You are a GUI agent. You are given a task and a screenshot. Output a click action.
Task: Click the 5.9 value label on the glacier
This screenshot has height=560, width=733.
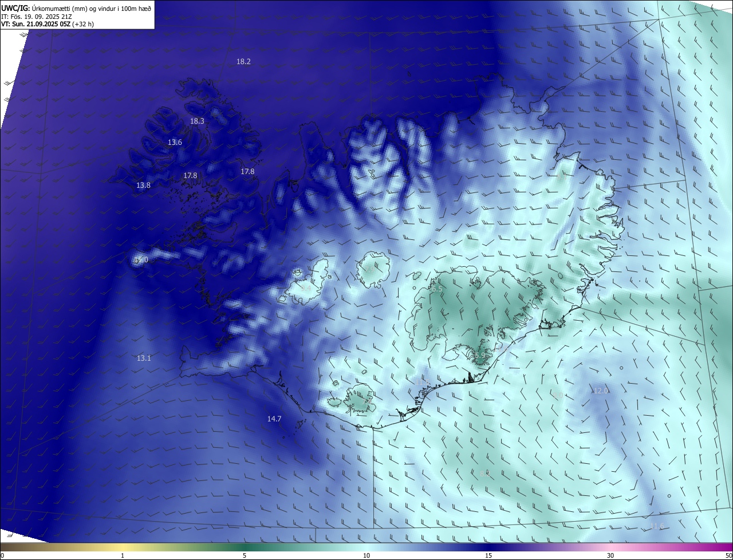coord(480,356)
